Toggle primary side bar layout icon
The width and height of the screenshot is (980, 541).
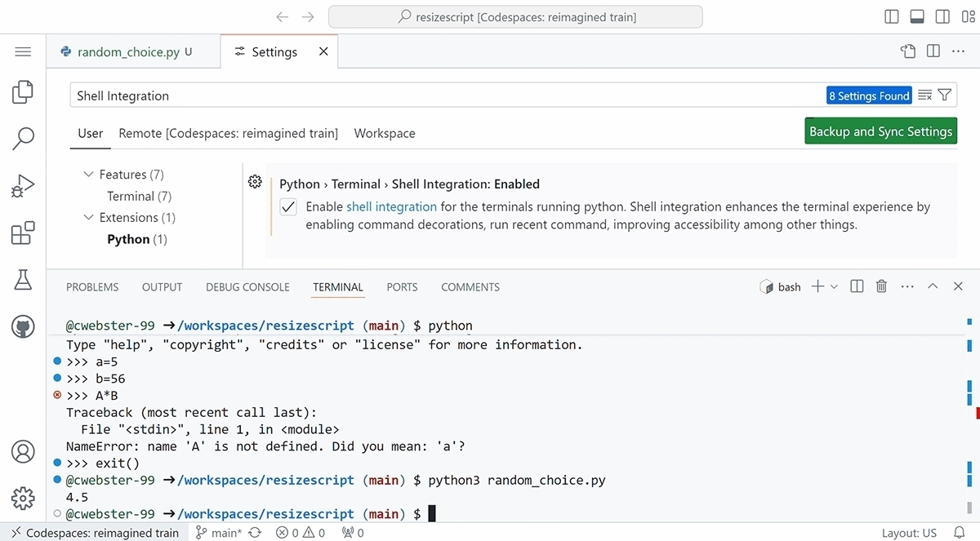pyautogui.click(x=892, y=16)
